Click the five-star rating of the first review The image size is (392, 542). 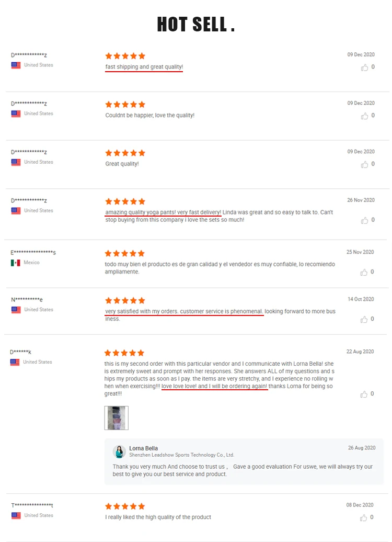(x=125, y=56)
